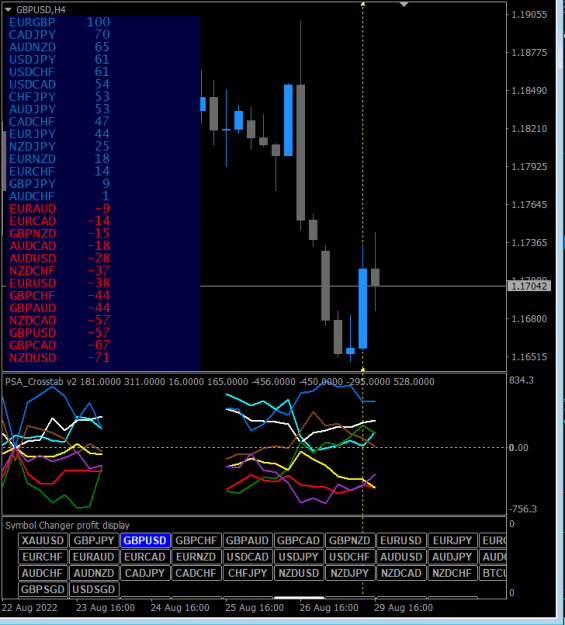Click the 1.17042 current price label

tap(529, 286)
